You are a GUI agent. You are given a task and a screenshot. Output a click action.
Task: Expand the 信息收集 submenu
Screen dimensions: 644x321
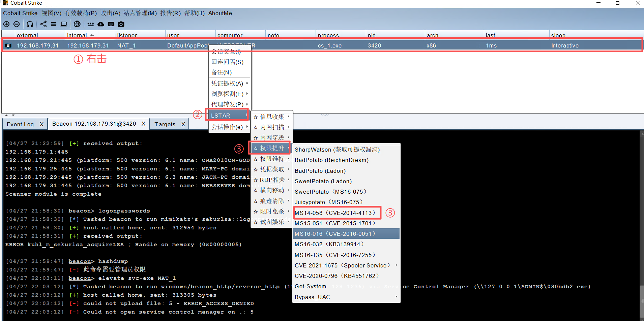(x=272, y=117)
